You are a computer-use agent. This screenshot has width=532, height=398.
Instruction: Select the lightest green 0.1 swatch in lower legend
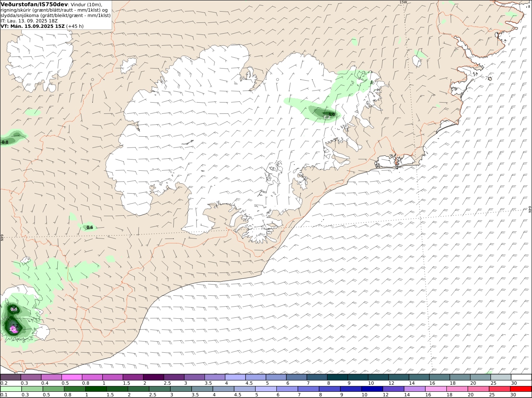(10, 389)
